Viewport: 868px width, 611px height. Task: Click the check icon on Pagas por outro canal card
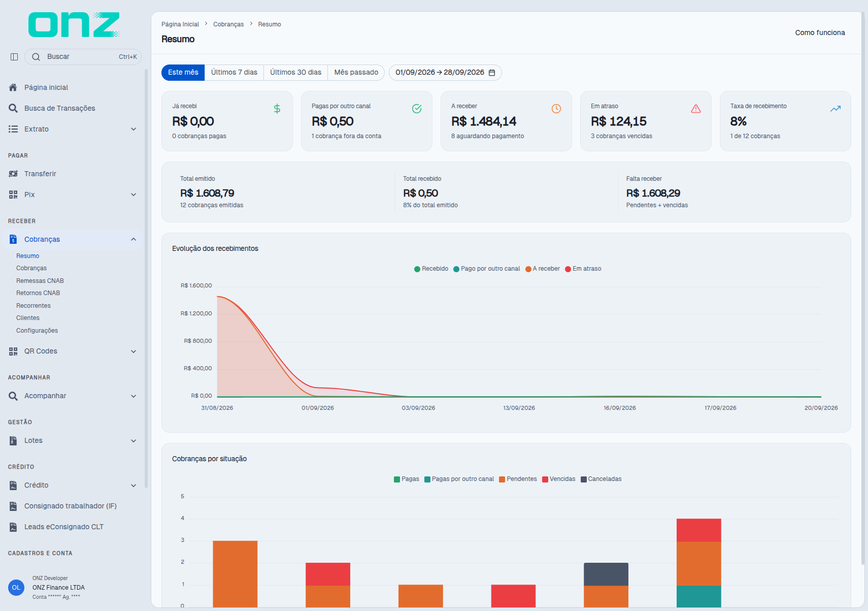click(x=417, y=109)
